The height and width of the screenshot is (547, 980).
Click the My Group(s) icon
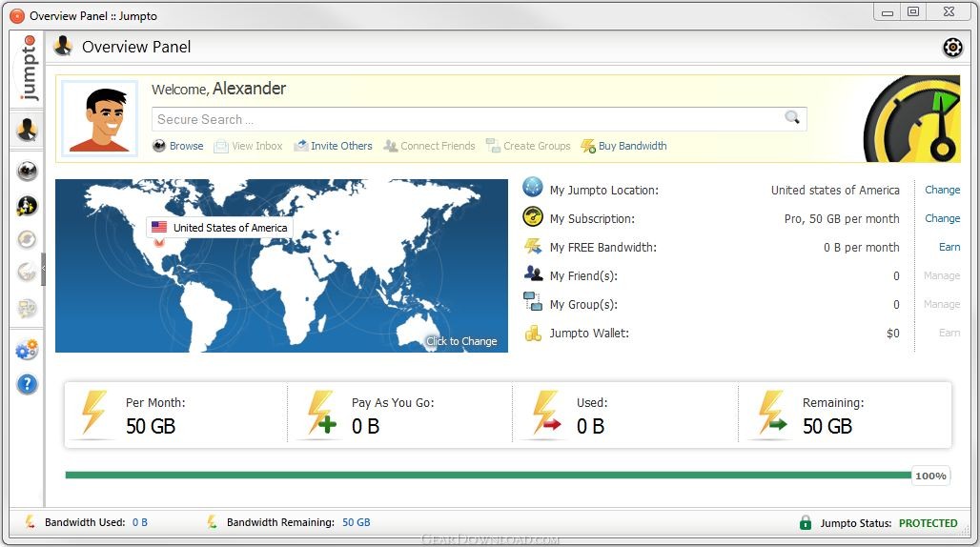pyautogui.click(x=533, y=301)
